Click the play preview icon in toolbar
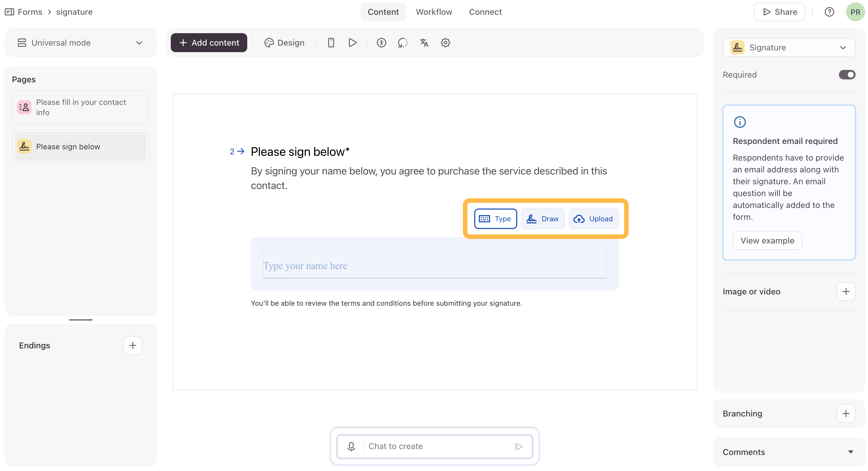The height and width of the screenshot is (471, 868). click(x=352, y=43)
